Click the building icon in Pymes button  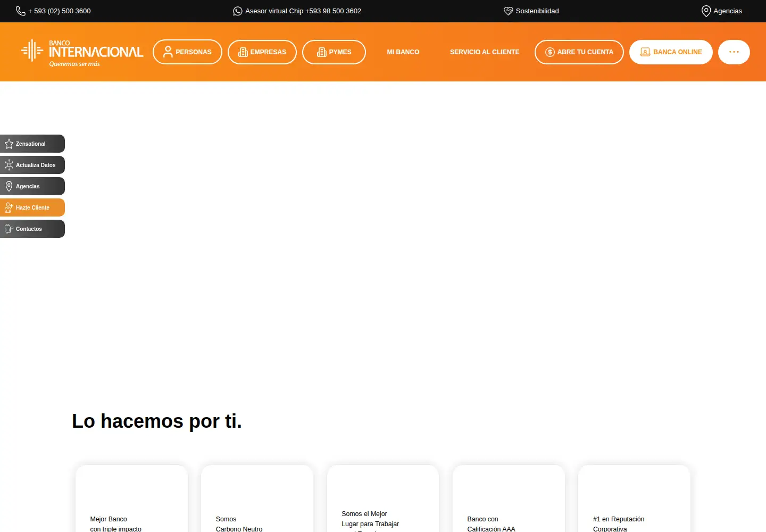322,52
